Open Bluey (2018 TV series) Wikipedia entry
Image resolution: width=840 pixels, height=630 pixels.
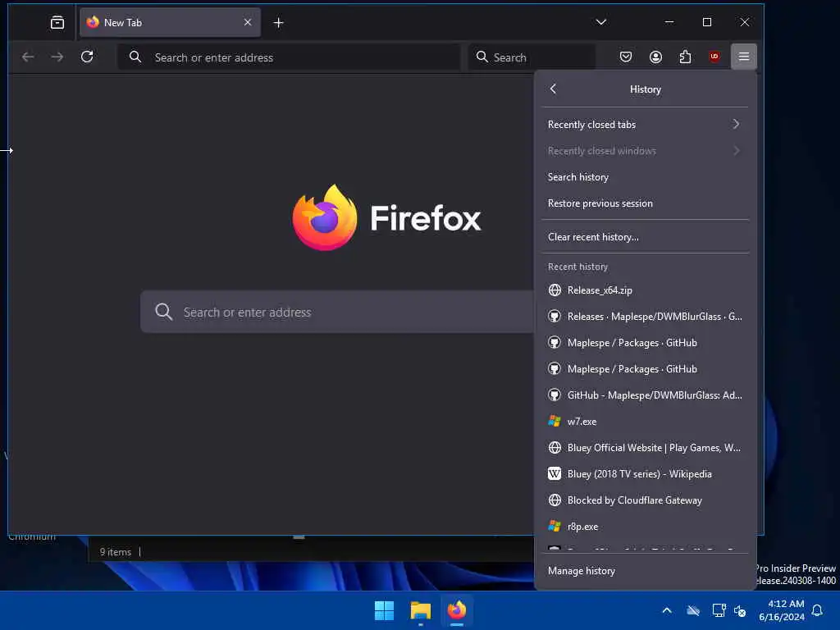click(x=645, y=474)
